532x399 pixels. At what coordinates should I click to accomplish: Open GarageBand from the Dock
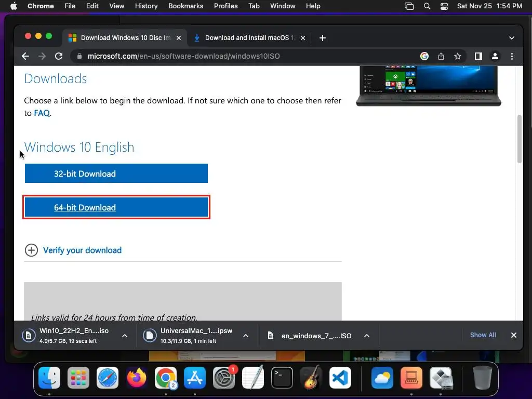tap(311, 378)
